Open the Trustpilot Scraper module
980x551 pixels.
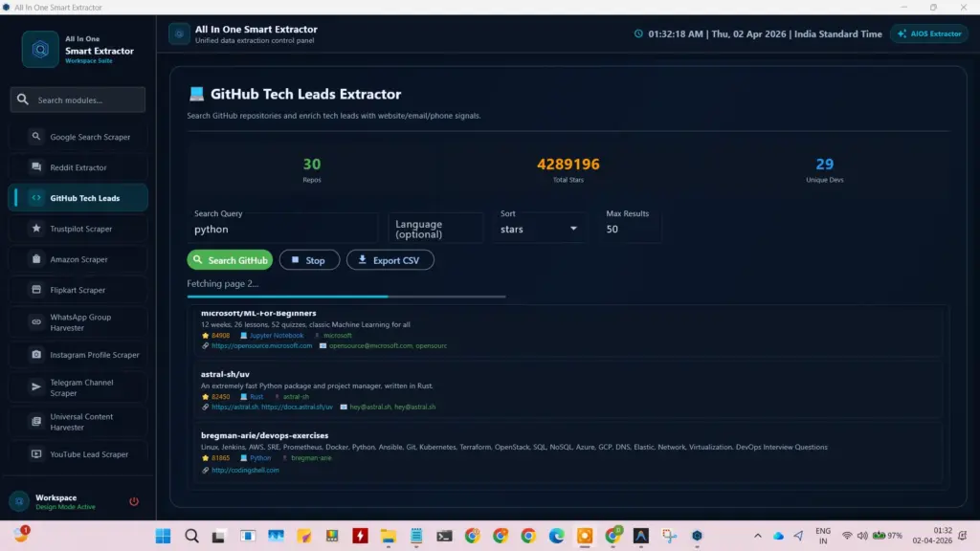coord(78,229)
